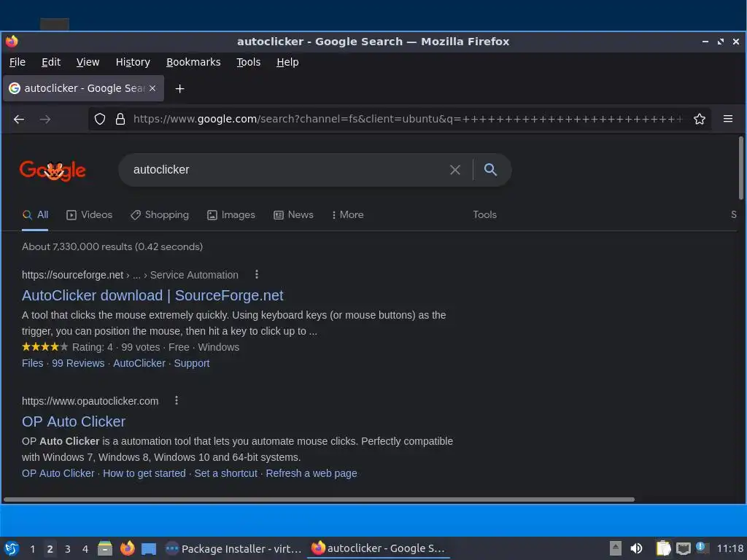Switch to Videos results tab

(90, 215)
